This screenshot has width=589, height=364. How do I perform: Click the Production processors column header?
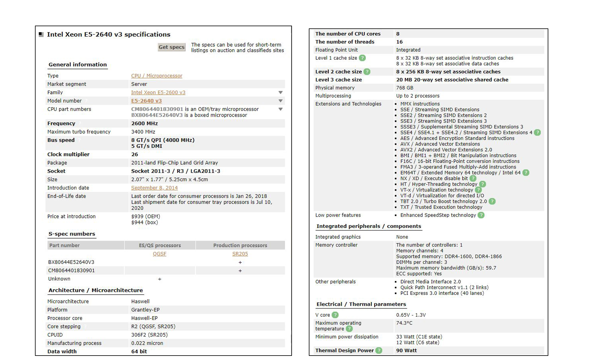(x=240, y=246)
